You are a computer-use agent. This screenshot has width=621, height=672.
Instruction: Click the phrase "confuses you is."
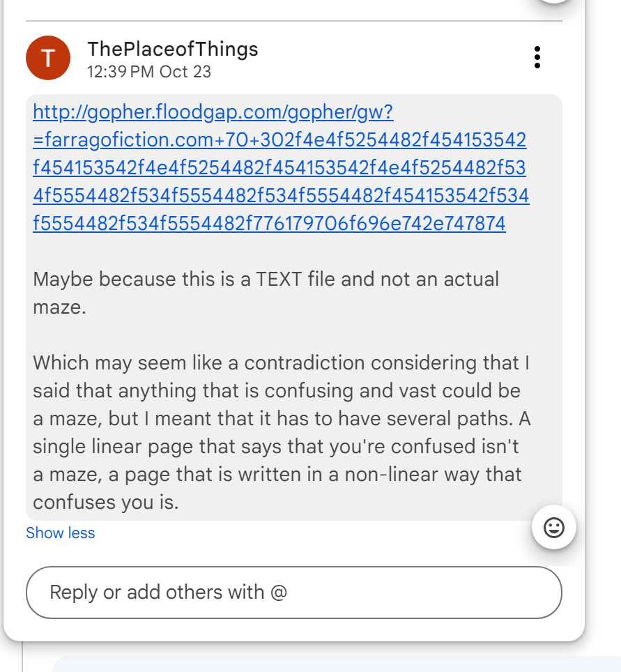click(105, 503)
